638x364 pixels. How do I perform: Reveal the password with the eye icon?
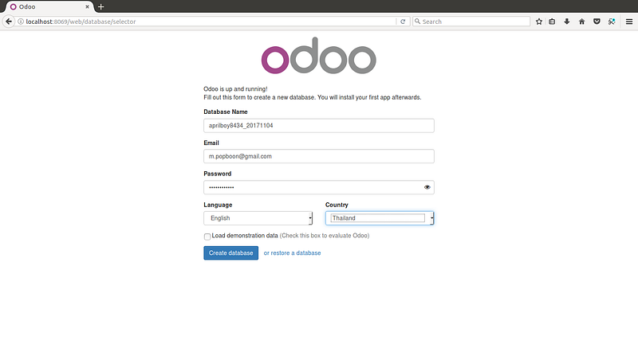tap(427, 187)
